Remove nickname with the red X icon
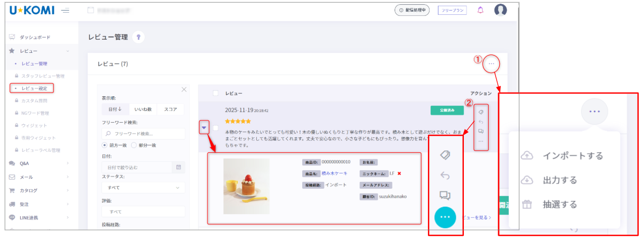The width and height of the screenshot is (644, 240). pyautogui.click(x=399, y=173)
